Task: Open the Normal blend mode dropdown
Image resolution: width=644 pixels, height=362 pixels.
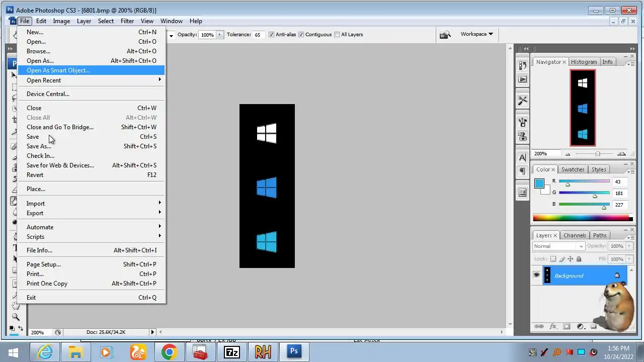Action: coord(558,246)
